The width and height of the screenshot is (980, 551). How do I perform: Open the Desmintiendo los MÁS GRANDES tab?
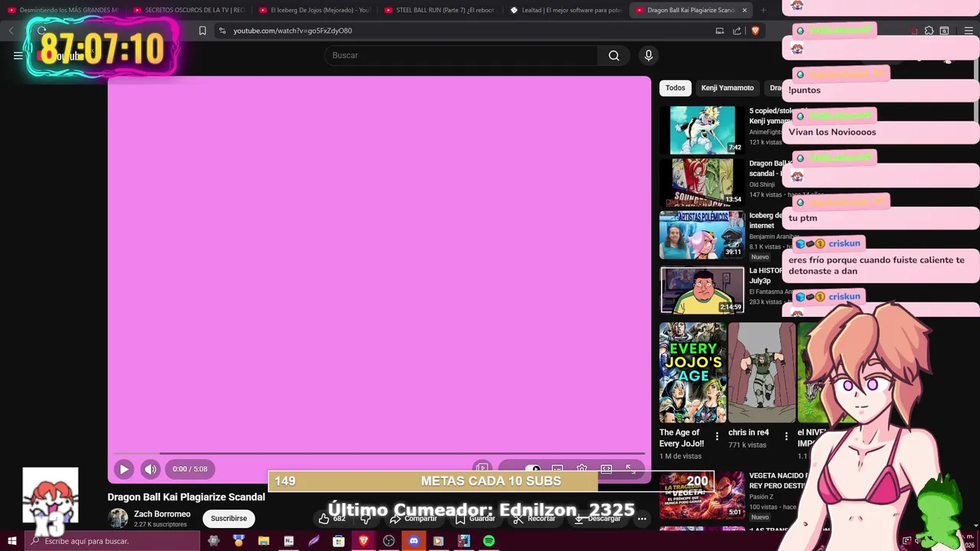pyautogui.click(x=64, y=10)
